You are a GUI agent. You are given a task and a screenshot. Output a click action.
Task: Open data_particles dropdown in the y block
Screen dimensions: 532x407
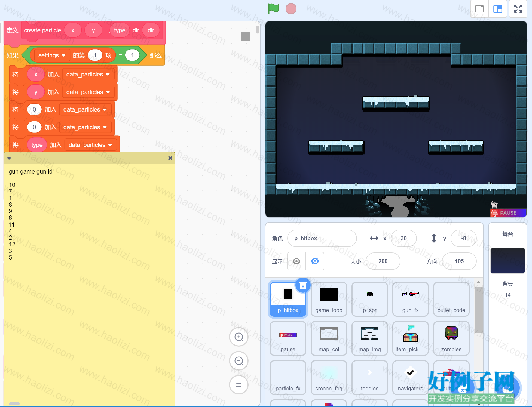click(88, 92)
